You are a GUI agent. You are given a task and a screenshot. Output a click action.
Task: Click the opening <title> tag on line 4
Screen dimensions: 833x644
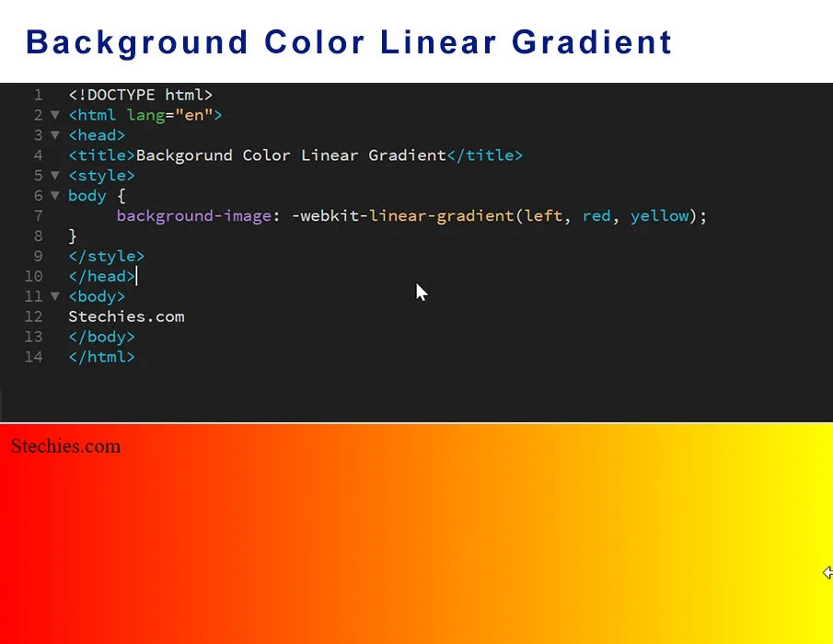click(101, 155)
